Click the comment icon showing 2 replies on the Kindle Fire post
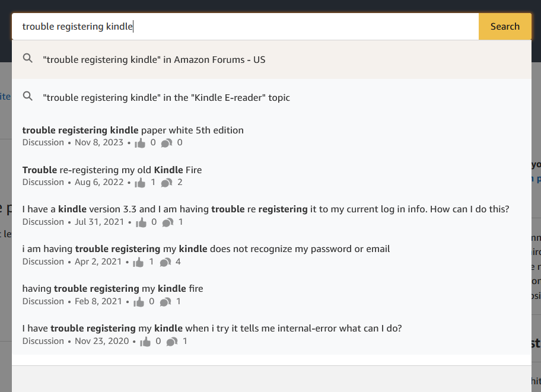Screen dimensions: 541x392 click(x=167, y=181)
